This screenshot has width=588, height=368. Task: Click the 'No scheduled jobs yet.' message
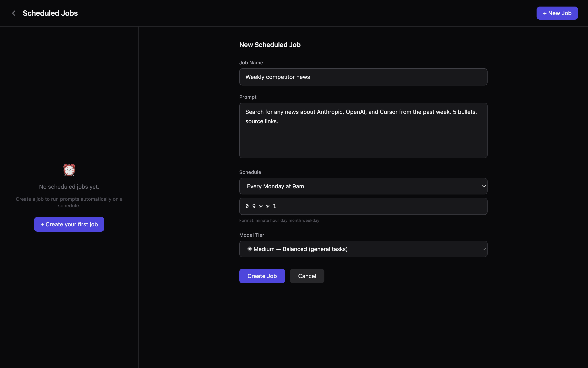pos(69,187)
